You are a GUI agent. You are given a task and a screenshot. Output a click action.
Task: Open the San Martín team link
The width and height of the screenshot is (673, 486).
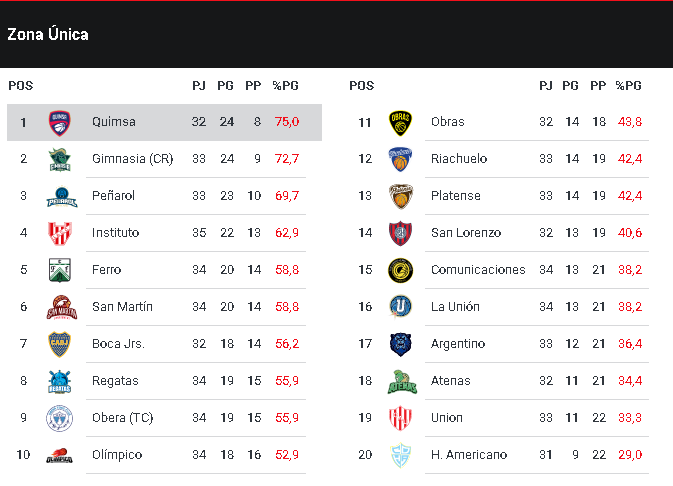[x=121, y=307]
